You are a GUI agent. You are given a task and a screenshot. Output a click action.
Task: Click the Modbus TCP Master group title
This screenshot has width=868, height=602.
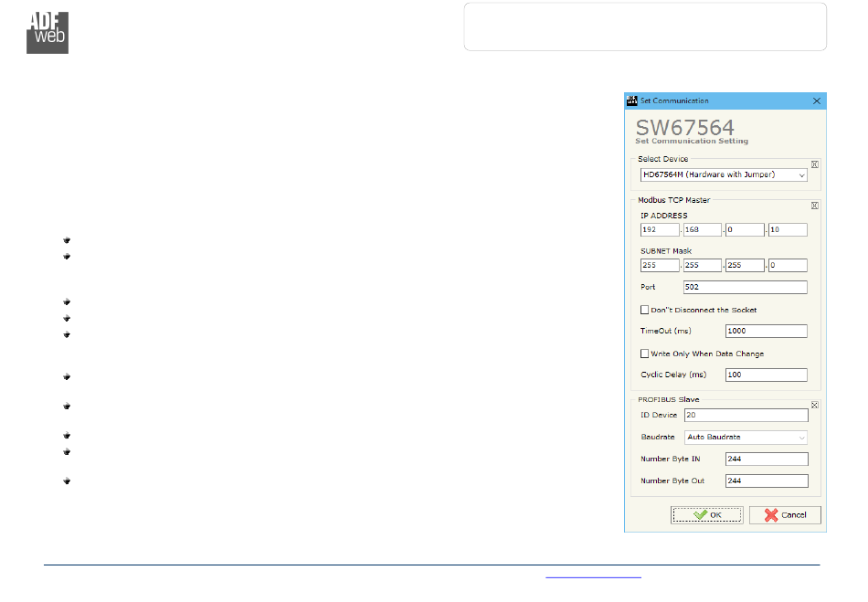pos(673,200)
